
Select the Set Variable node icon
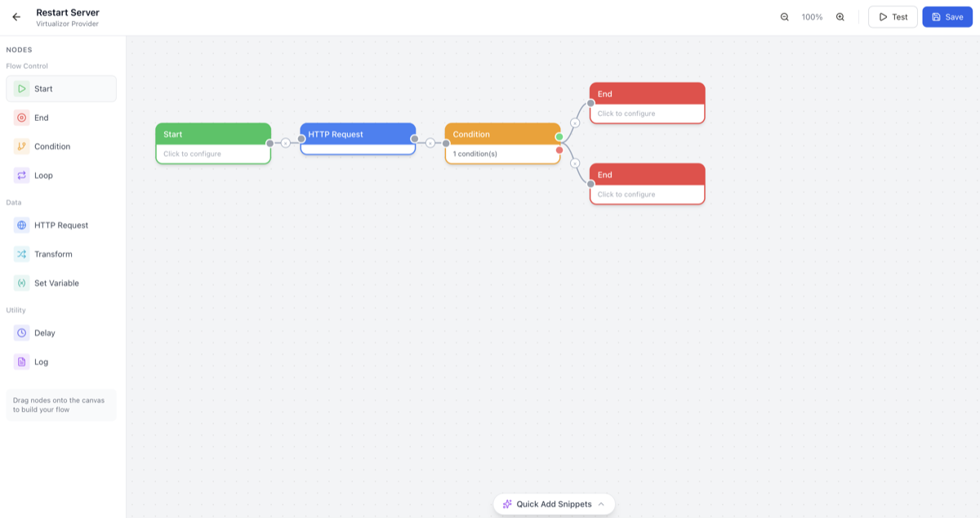22,283
